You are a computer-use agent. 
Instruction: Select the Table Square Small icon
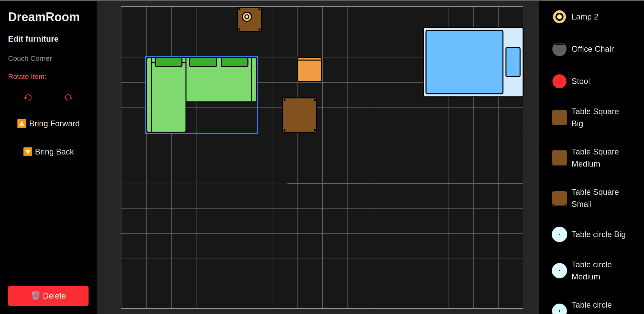point(559,198)
